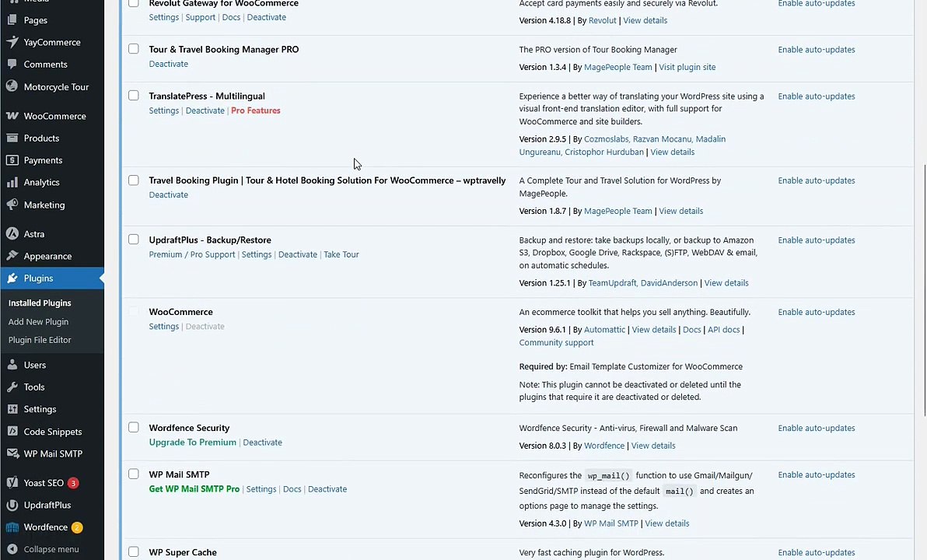927x560 pixels.
Task: Tick the Wordfence Security checkbox
Action: click(134, 427)
